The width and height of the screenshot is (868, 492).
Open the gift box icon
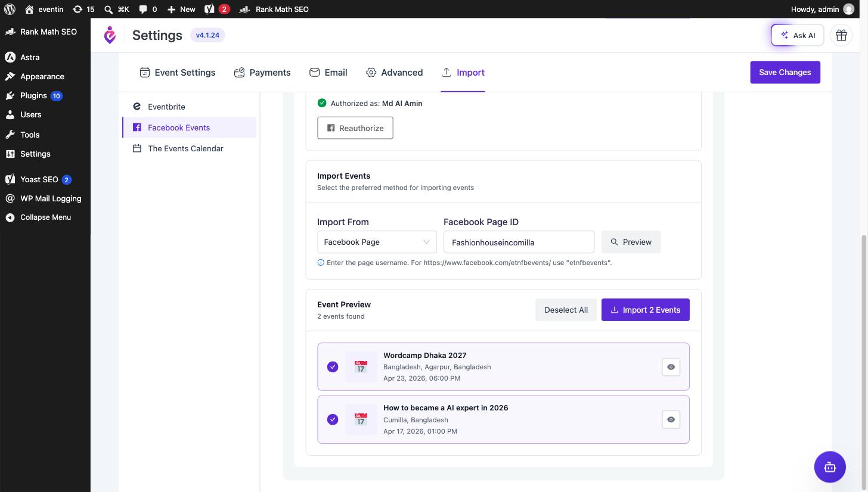(x=841, y=35)
